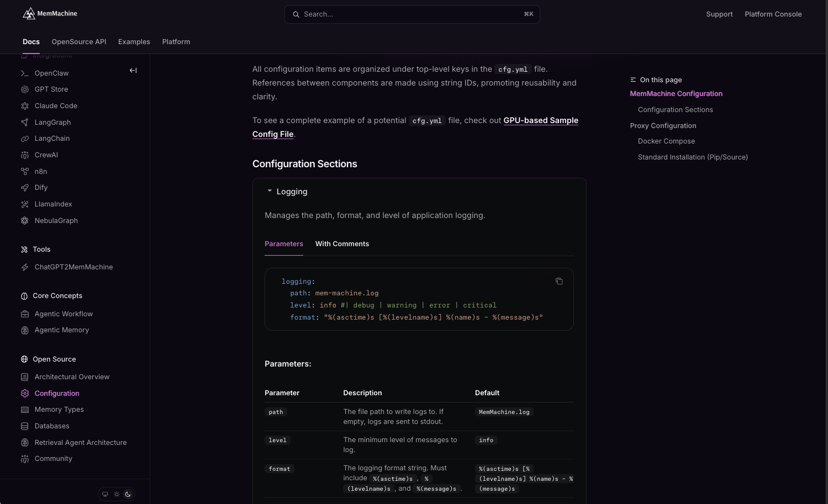Follow the GPU-based Sample Config File link
828x504 pixels.
point(541,120)
